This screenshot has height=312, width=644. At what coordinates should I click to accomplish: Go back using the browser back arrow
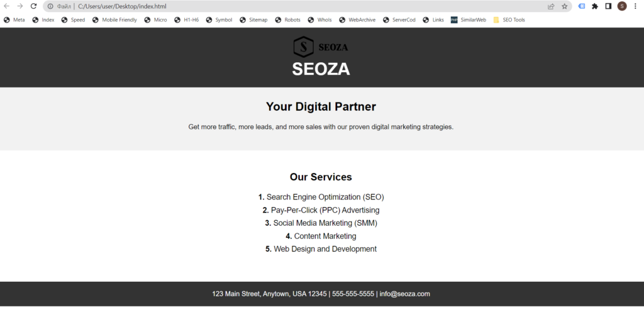click(x=6, y=6)
